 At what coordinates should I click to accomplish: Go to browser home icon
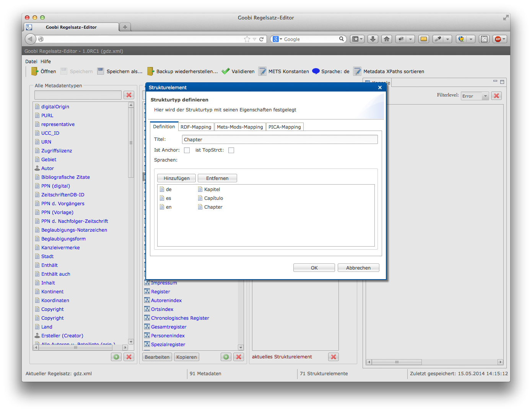pos(387,39)
